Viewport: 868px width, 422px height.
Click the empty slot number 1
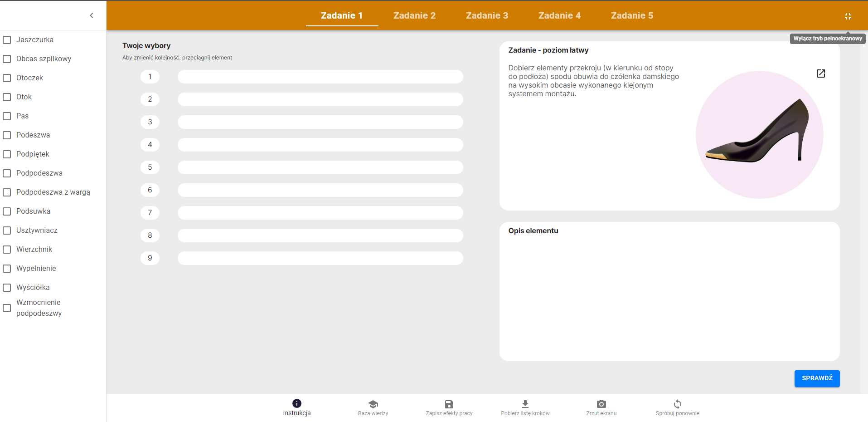320,77
